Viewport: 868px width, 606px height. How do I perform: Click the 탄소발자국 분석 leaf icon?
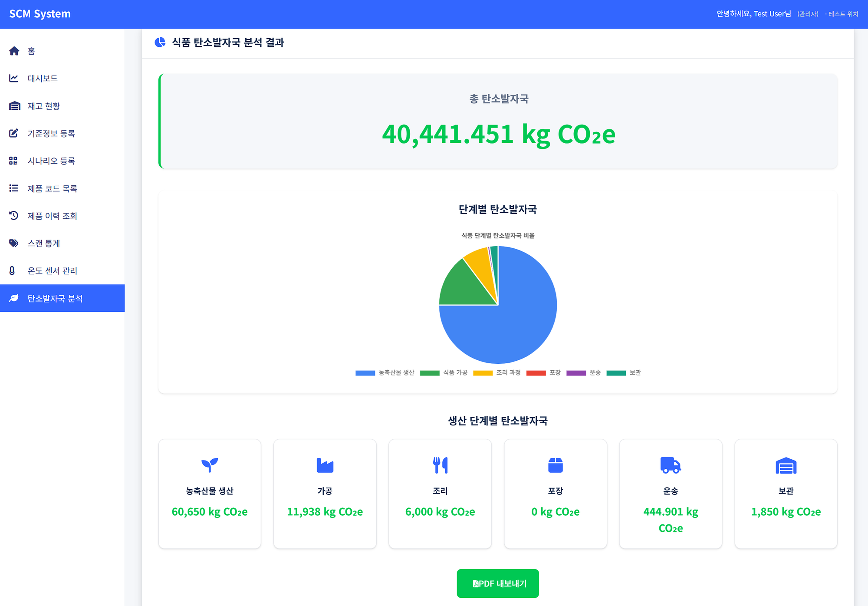tap(14, 298)
